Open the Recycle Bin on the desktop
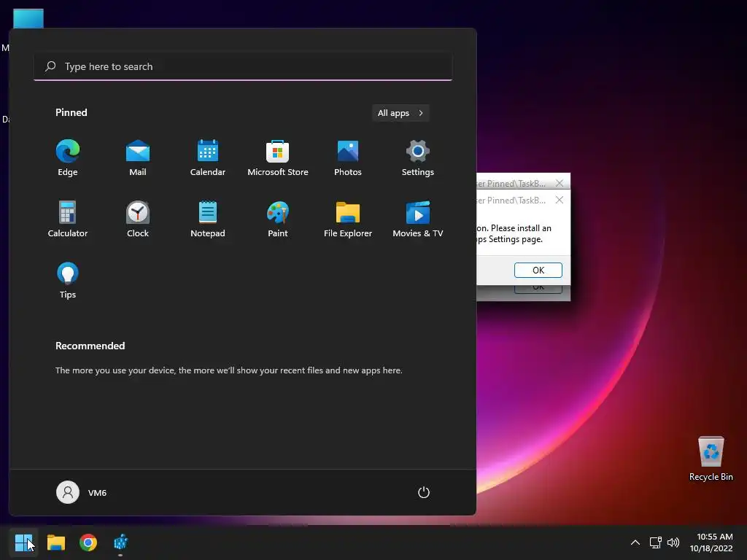Screen dimensions: 747x560 [x=711, y=459]
